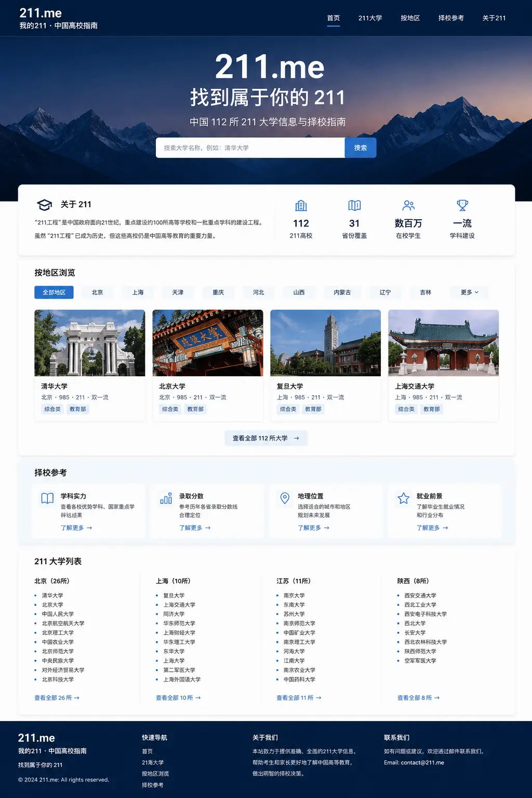
Task: Open 查看全部 26 所 for Beijing
Action: tap(57, 698)
